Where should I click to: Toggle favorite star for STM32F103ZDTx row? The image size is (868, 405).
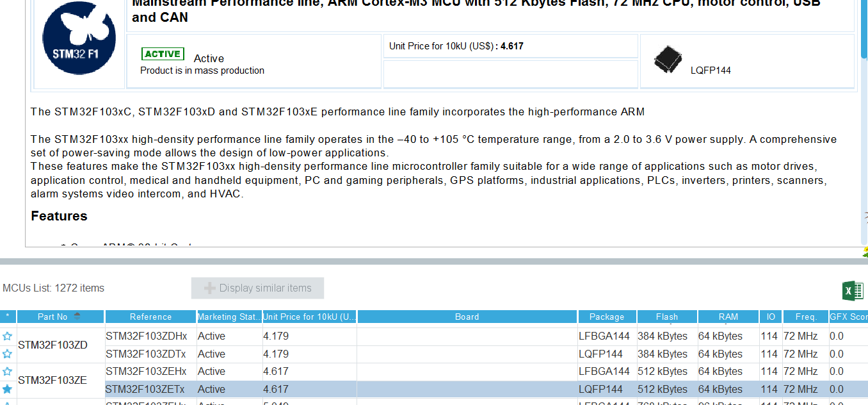tap(7, 354)
